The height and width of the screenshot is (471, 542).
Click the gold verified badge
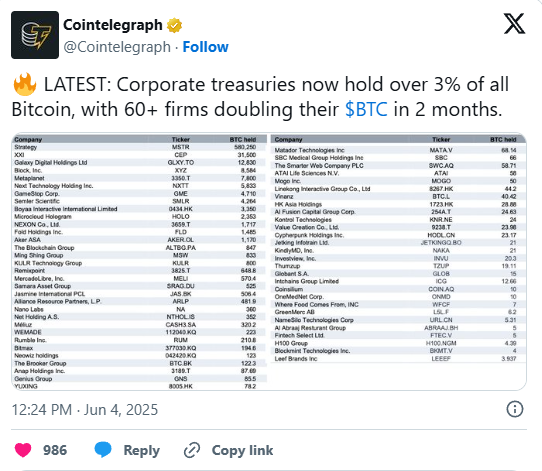click(174, 25)
